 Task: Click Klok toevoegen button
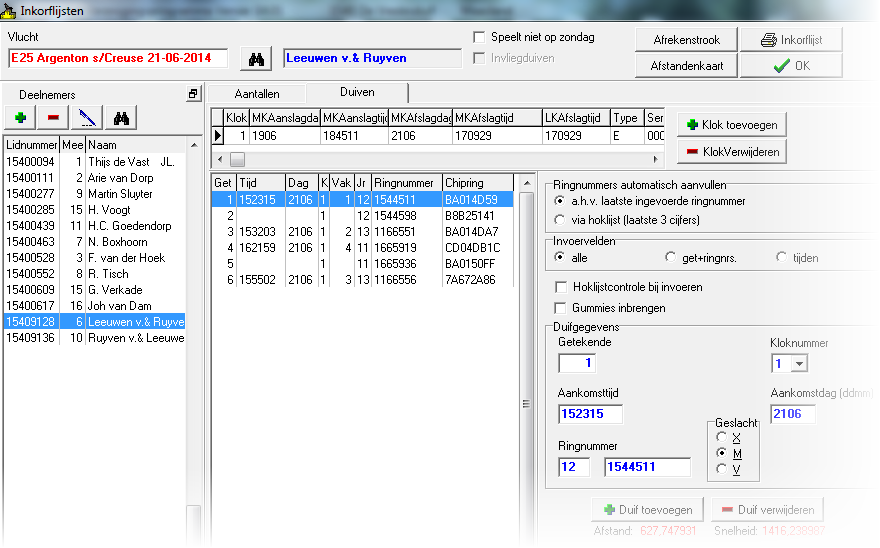tap(732, 125)
